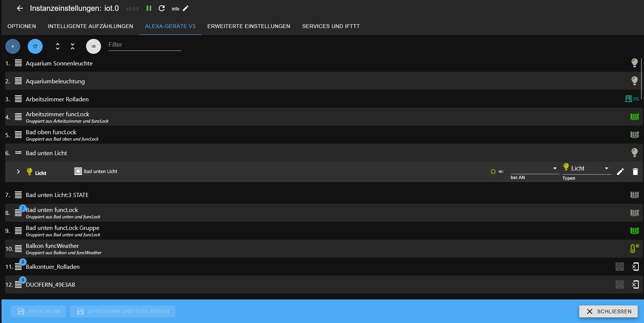Image resolution: width=644 pixels, height=323 pixels.
Task: Click the crossed device icon on Balkontuer_Rolladen row
Action: 635,267
